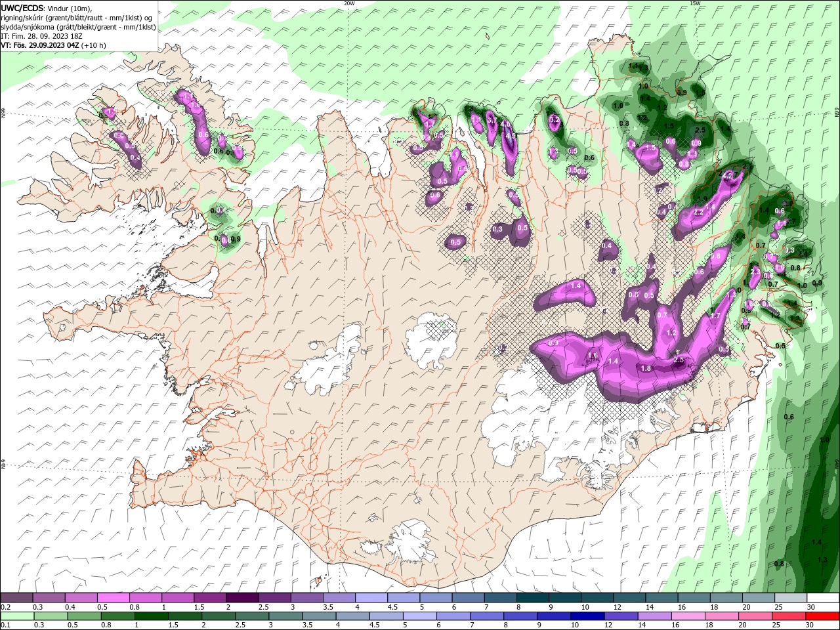Click the '3.7' precipitation value on the map
The width and height of the screenshot is (840, 630).
point(493,121)
